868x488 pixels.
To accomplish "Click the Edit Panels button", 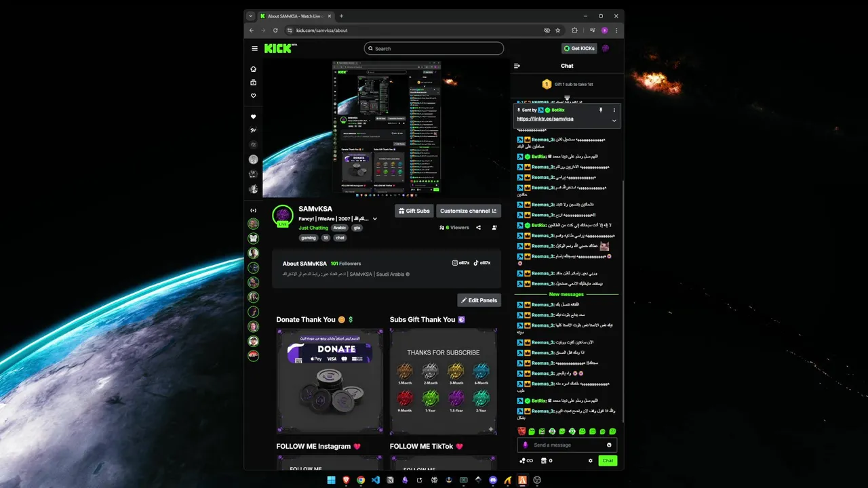I will (x=479, y=300).
